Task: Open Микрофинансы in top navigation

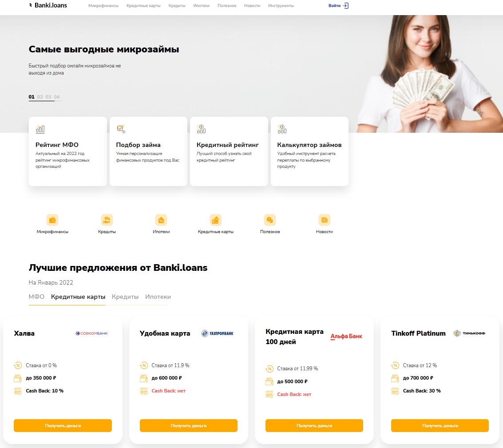Action: (x=103, y=6)
